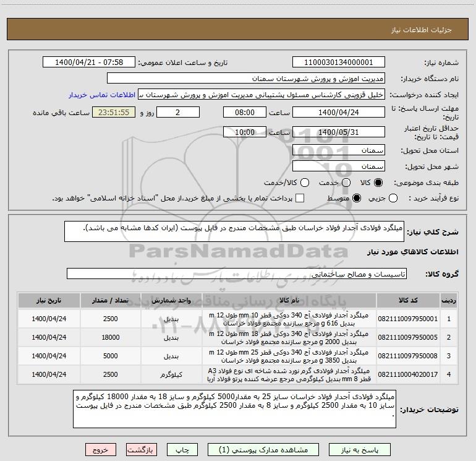Screen dimensions: 476x461
Task: Click the بازگشت back button
Action: [x=142, y=450]
